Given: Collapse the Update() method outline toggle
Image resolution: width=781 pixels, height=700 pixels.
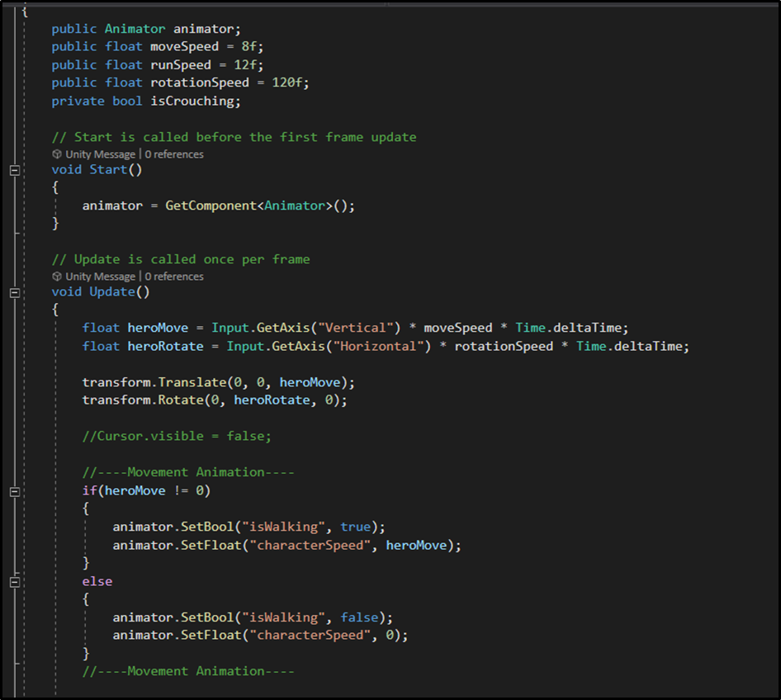Looking at the screenshot, I should point(15,293).
